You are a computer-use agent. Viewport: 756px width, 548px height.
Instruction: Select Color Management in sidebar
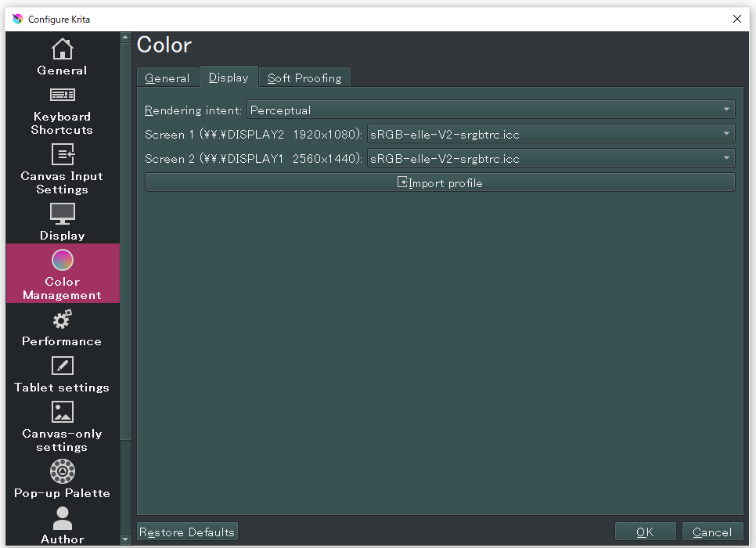click(63, 274)
